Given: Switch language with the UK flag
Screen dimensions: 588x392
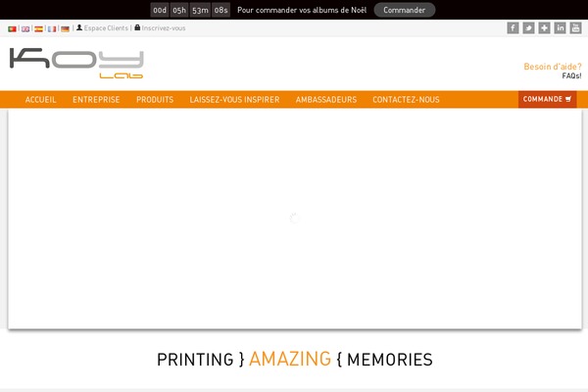Looking at the screenshot, I should coord(25,28).
